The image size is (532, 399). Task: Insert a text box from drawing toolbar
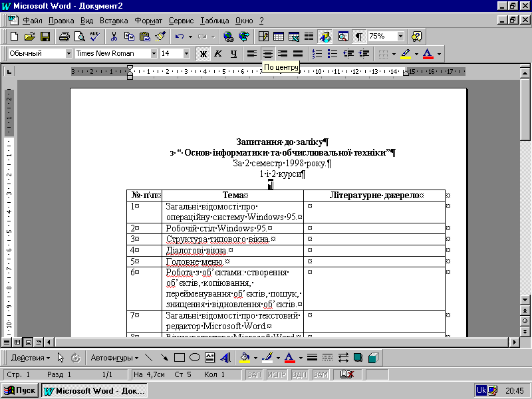(x=209, y=358)
